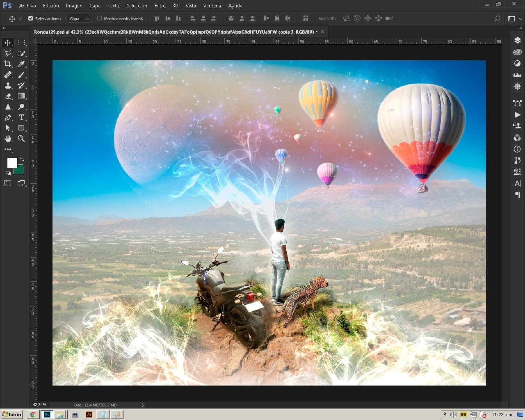Swap foreground and background colors
The image size is (525, 420).
22,159
